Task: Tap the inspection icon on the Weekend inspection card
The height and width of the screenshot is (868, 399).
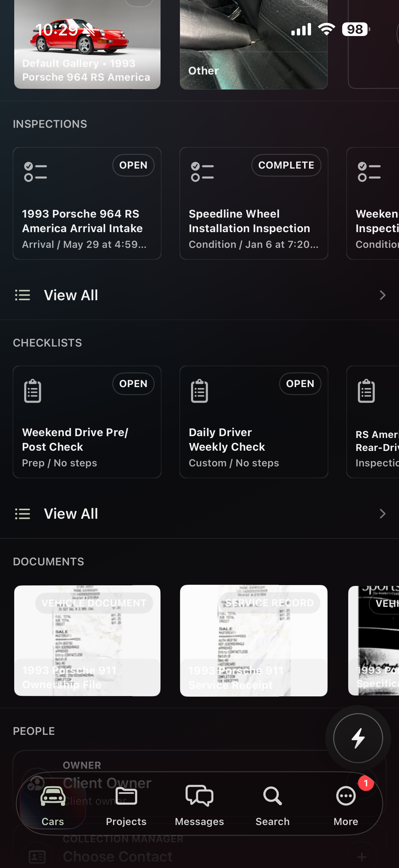Action: pos(369,172)
